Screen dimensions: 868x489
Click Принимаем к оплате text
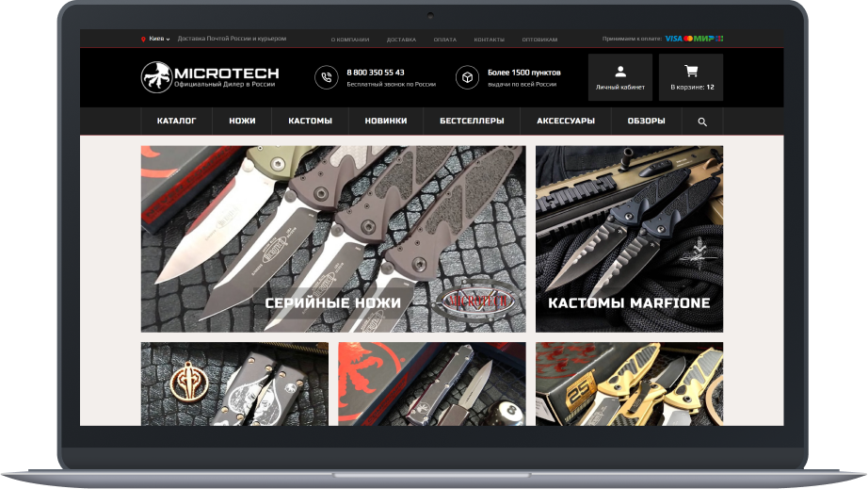click(632, 39)
